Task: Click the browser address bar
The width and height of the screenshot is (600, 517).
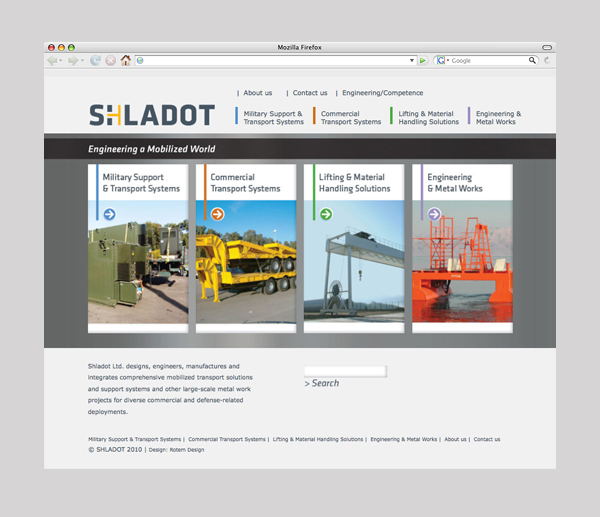Action: click(x=276, y=60)
